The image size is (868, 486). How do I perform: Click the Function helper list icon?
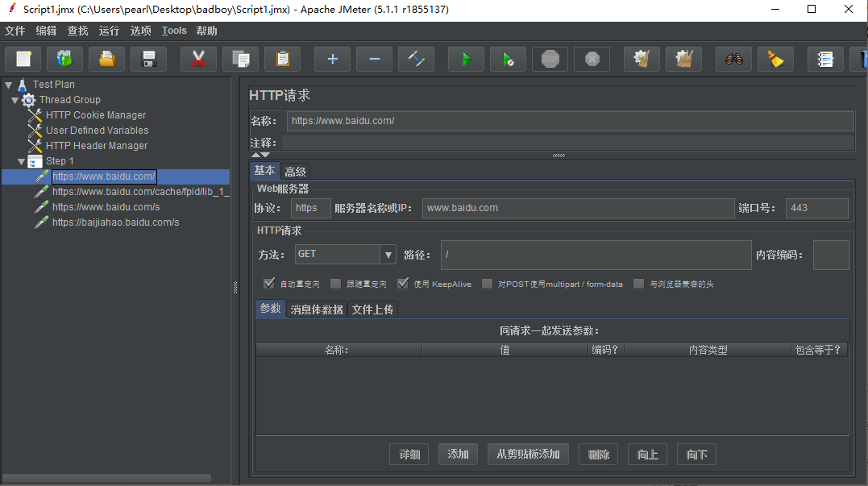coord(825,59)
